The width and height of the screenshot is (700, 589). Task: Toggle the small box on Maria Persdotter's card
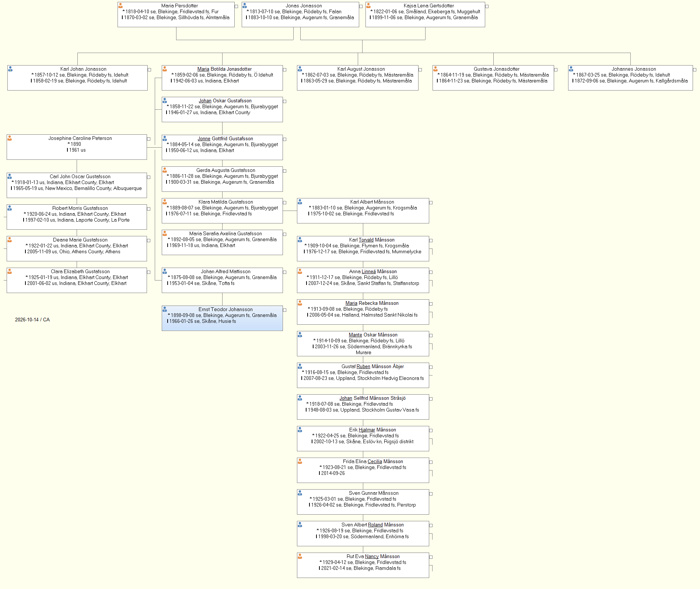[237, 6]
